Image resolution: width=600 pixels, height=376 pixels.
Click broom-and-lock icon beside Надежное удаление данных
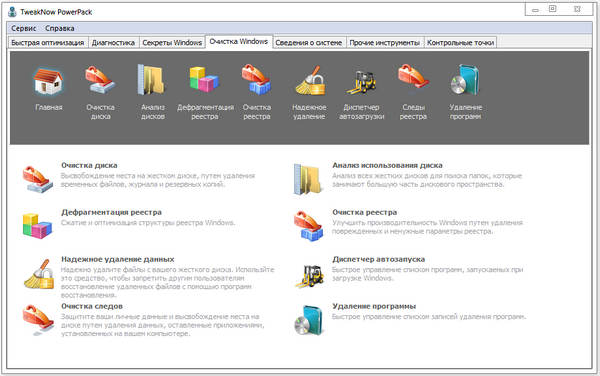click(39, 274)
